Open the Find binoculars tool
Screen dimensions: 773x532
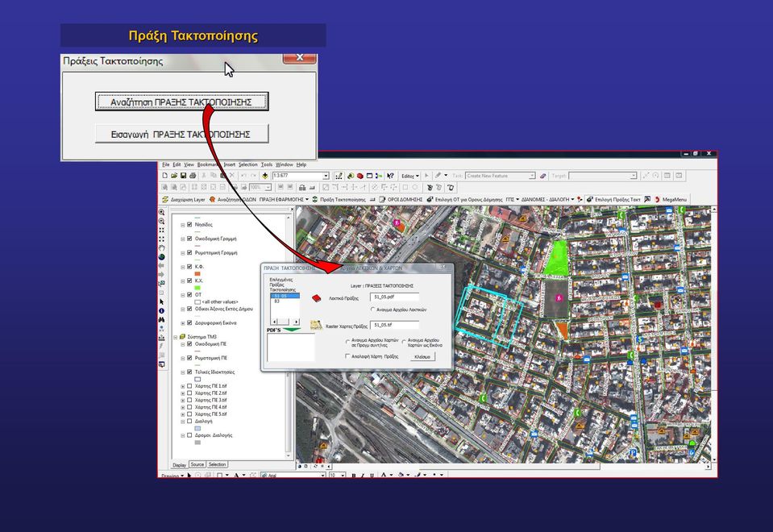coord(162,319)
